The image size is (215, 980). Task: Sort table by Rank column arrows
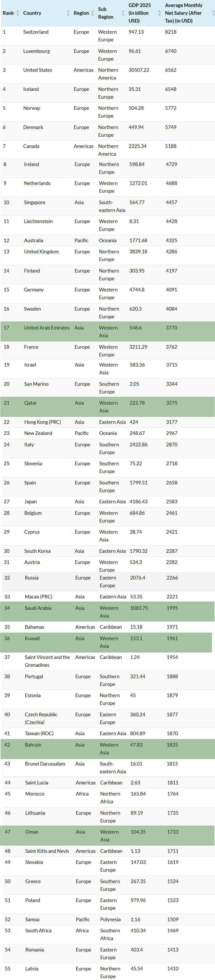click(18, 13)
